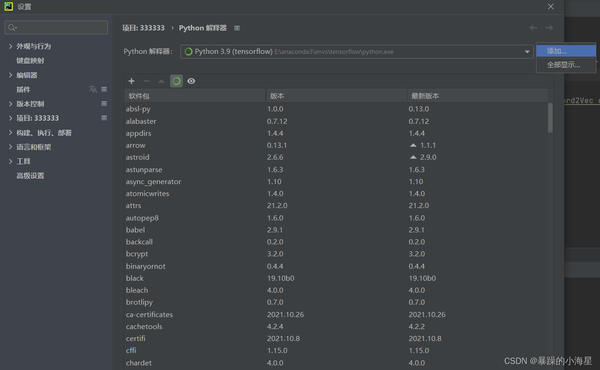Expand the 外观与行为 settings section
Screen dimensions: 600x370
click(10, 46)
